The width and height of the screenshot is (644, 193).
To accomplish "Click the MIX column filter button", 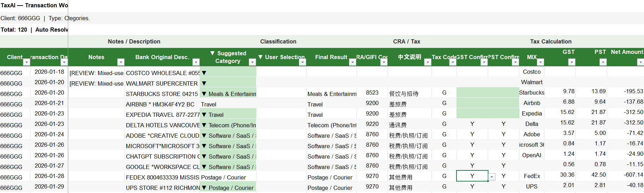I will 540,62.
